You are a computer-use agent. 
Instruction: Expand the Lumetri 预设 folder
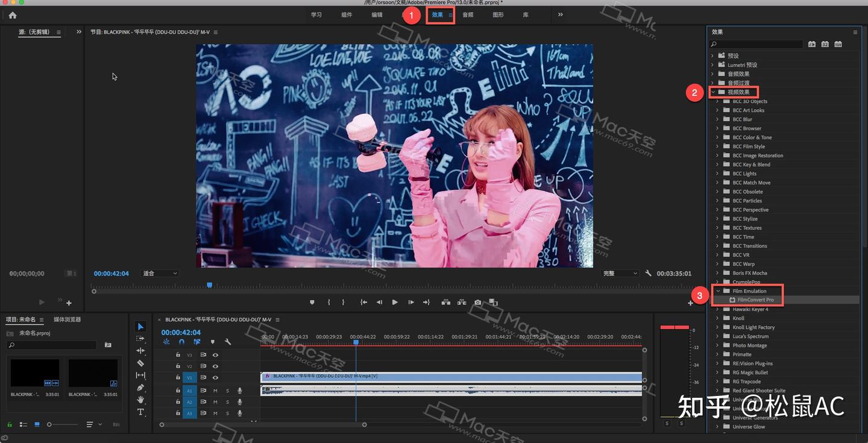[712, 64]
